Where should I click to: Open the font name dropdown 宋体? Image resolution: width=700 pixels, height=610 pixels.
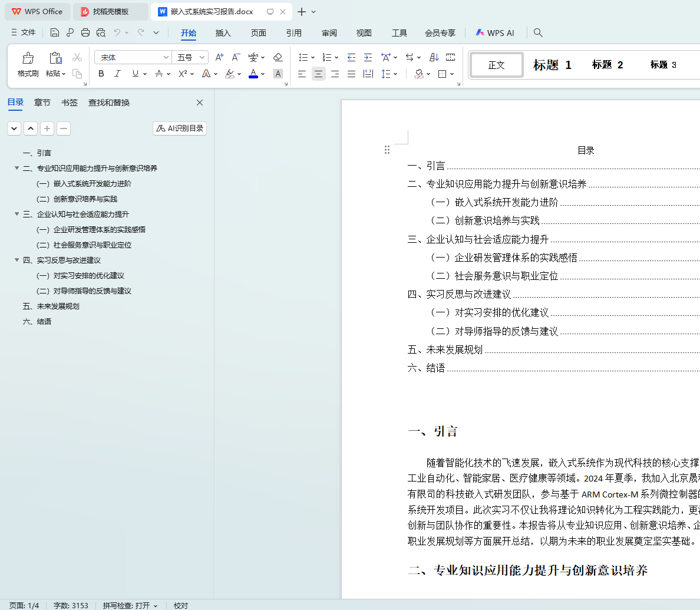pyautogui.click(x=166, y=57)
